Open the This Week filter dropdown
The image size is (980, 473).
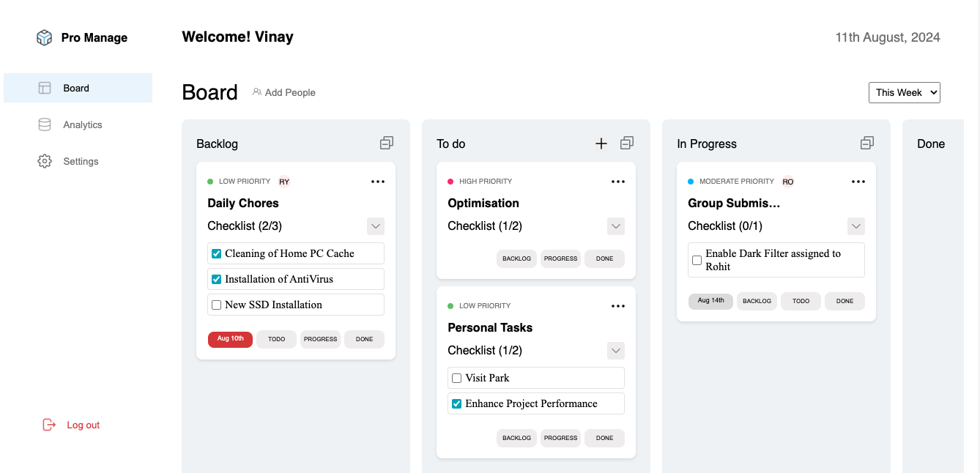tap(904, 92)
